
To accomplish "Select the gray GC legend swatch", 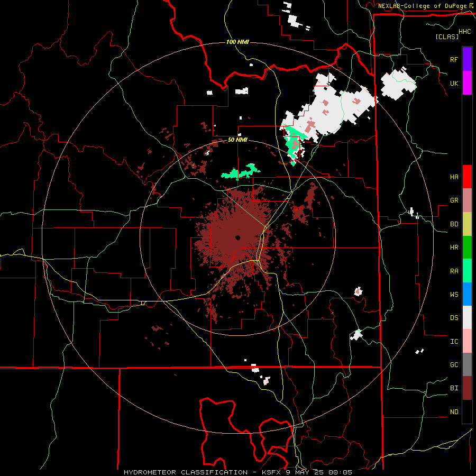I will [x=467, y=364].
